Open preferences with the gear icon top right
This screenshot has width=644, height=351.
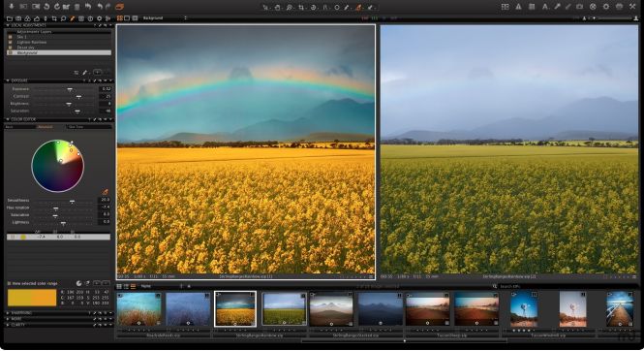pyautogui.click(x=606, y=7)
